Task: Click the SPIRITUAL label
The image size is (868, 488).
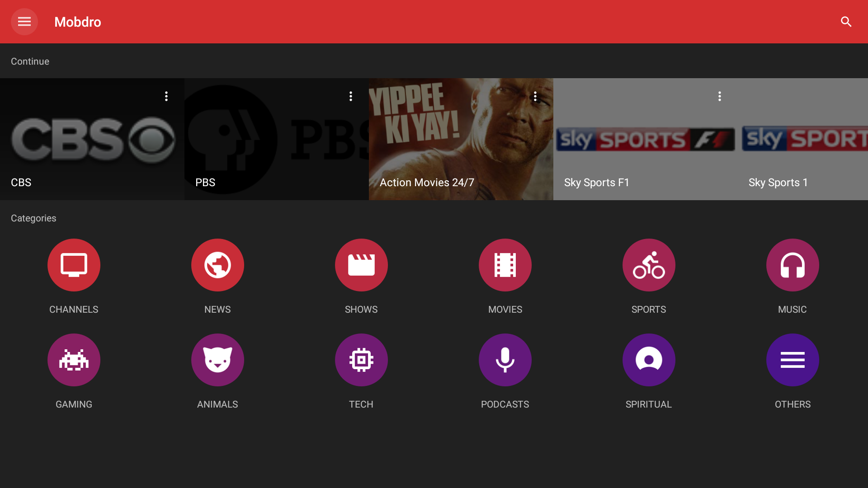Action: tap(649, 404)
